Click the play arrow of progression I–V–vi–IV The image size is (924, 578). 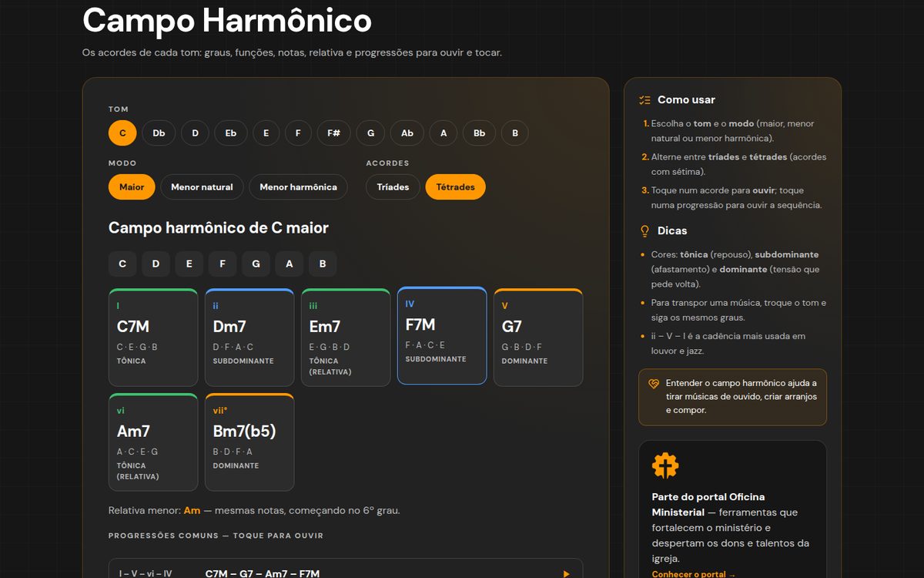[566, 573]
